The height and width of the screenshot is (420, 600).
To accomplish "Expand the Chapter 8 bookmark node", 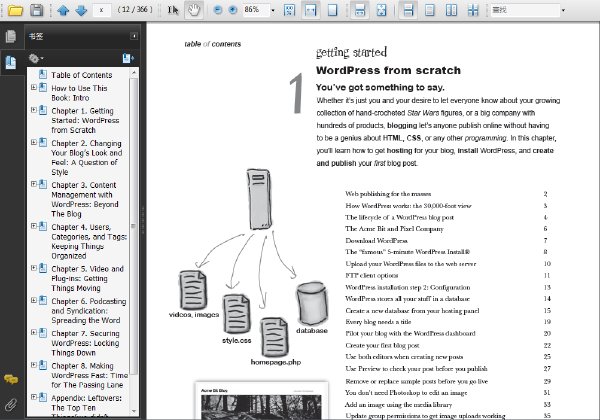I will click(x=34, y=365).
